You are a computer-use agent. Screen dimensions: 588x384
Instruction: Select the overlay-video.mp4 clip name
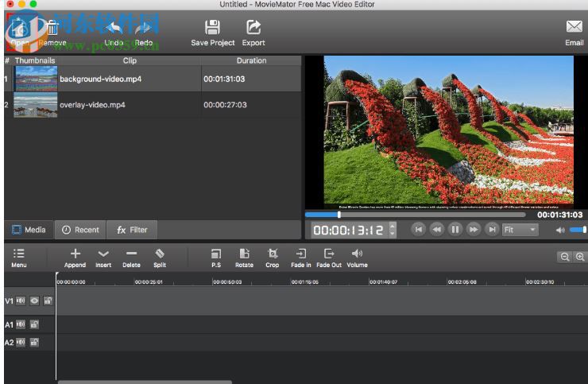pos(92,105)
